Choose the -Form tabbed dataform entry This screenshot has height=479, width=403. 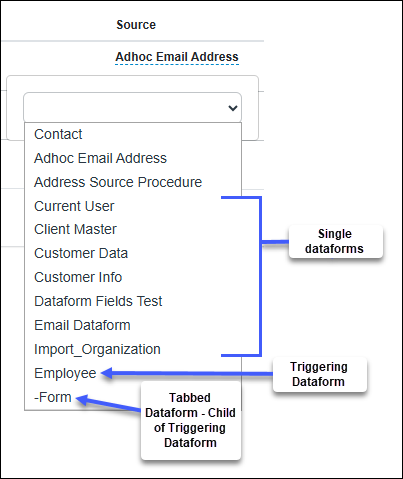(53, 397)
